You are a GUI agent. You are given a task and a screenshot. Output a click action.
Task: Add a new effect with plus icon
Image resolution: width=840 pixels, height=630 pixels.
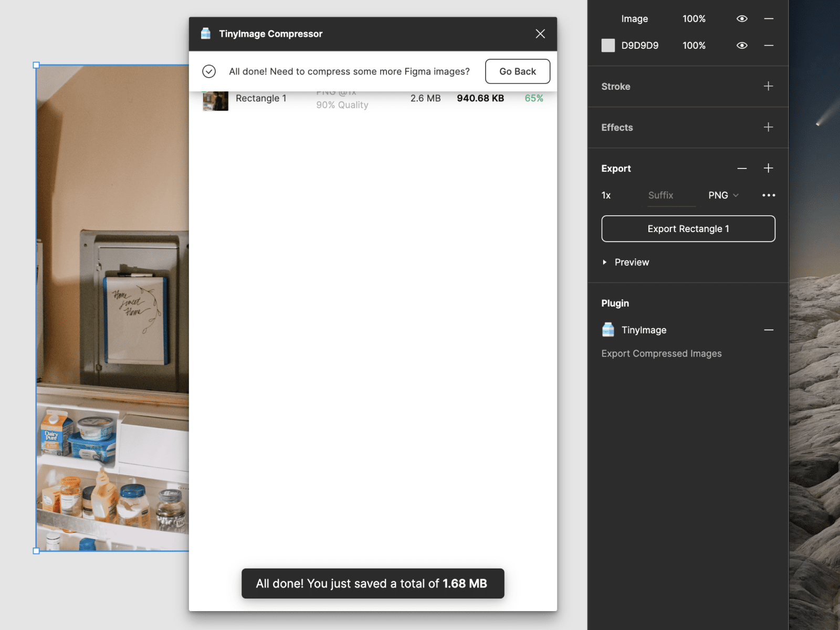[768, 127]
